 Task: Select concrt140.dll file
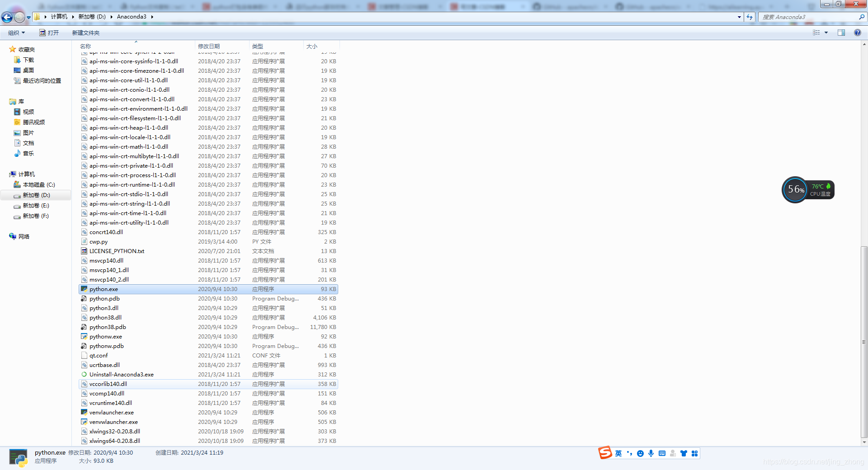[x=208, y=232]
